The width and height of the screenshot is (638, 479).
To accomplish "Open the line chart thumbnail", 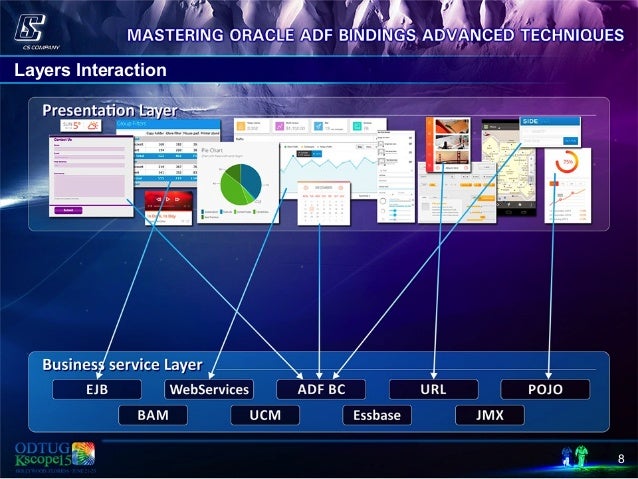I will tap(330, 171).
